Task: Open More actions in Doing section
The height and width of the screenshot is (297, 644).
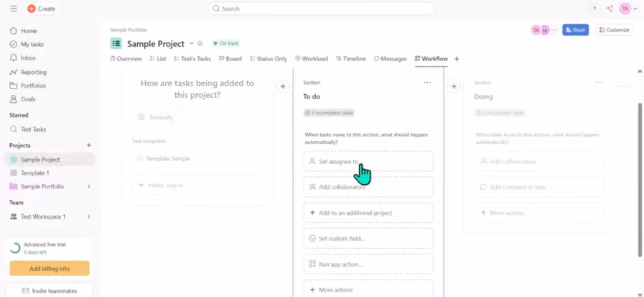Action: click(540, 213)
